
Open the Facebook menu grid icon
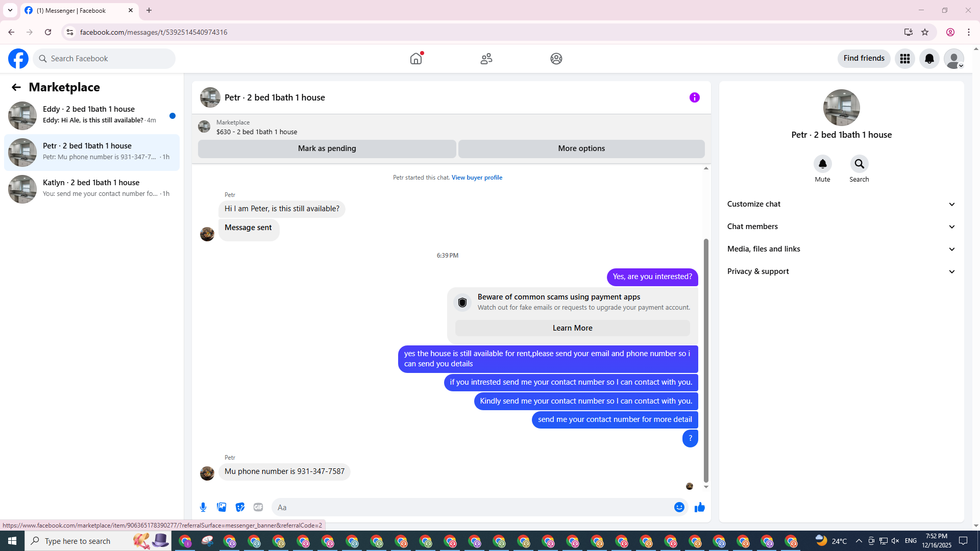(x=905, y=59)
